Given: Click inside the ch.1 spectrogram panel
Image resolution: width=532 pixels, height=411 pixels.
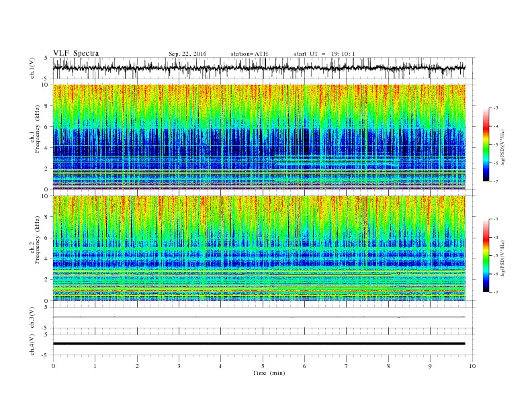Looking at the screenshot, I should [259, 137].
